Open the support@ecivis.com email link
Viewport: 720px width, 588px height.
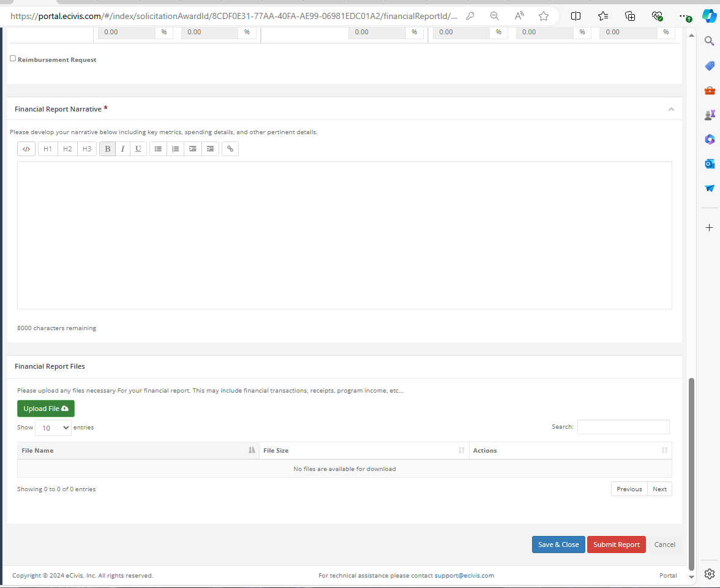tap(464, 576)
